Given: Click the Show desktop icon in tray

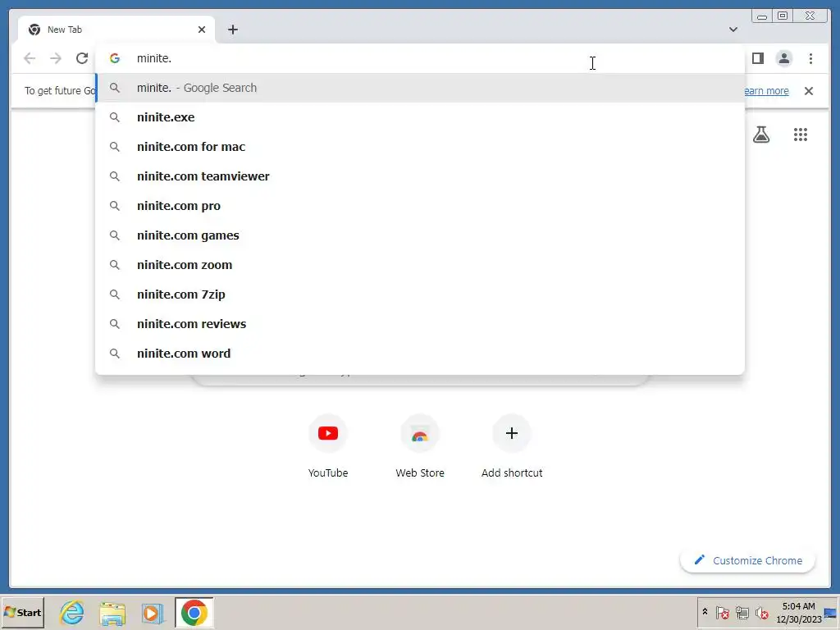Looking at the screenshot, I should click(x=831, y=612).
